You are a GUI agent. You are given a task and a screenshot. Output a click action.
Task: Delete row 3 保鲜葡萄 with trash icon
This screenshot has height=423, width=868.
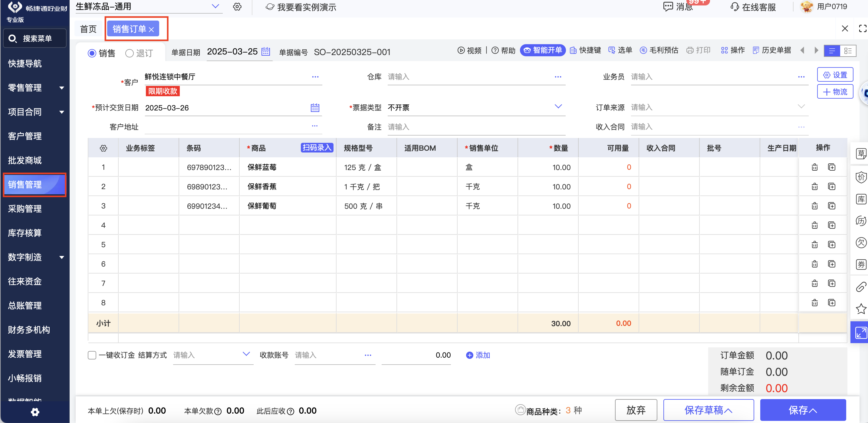pyautogui.click(x=814, y=206)
